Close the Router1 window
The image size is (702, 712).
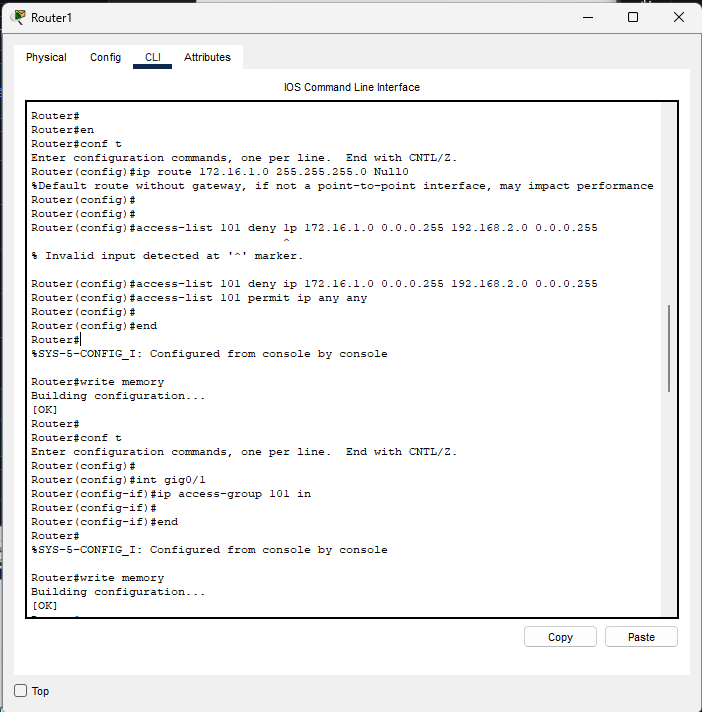(678, 17)
